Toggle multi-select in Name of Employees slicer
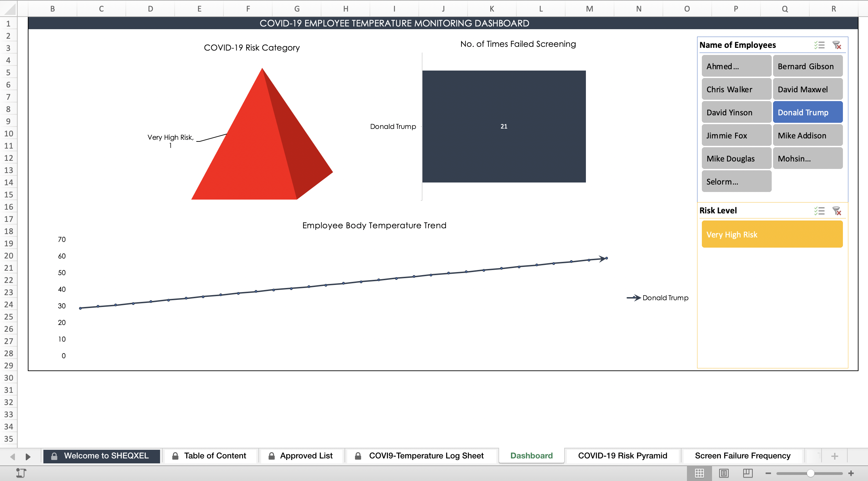This screenshot has height=481, width=868. coord(819,45)
